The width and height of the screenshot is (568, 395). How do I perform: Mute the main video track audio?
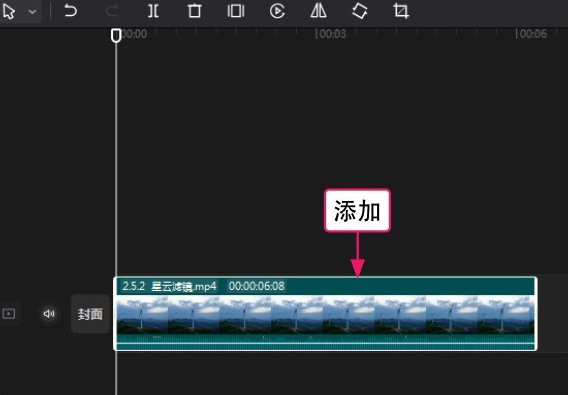[49, 313]
